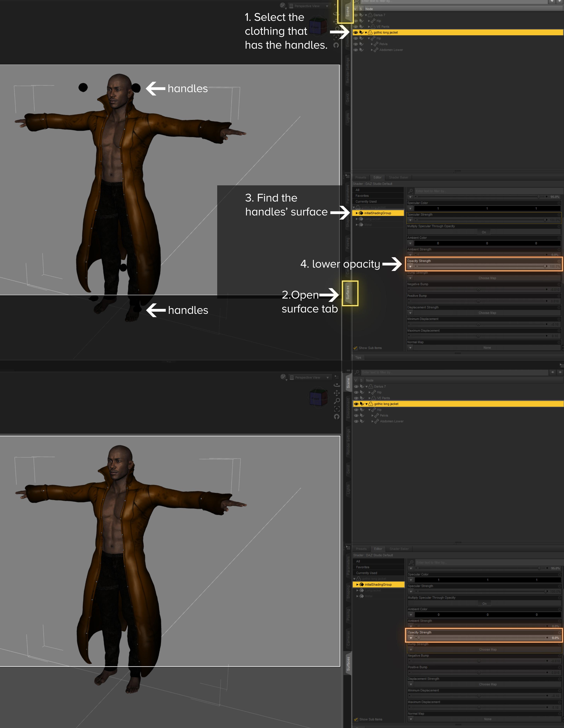Screen dimensions: 564x728
Task: Click the pan camera icon in the bottom viewport
Action: click(x=337, y=393)
